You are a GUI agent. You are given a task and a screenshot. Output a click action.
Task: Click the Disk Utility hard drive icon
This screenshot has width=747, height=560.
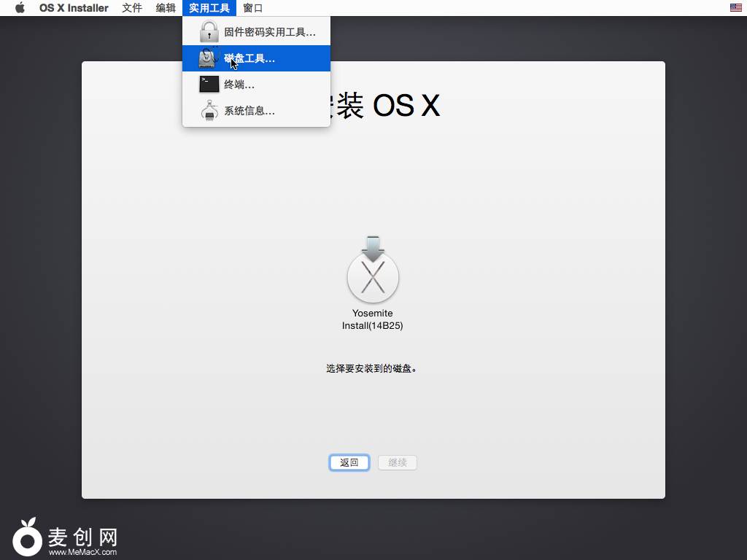[209, 58]
